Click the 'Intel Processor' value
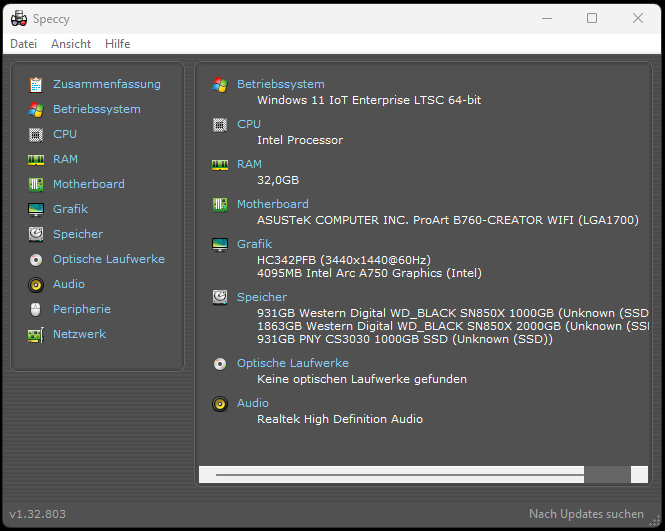This screenshot has width=665, height=531. click(x=300, y=140)
